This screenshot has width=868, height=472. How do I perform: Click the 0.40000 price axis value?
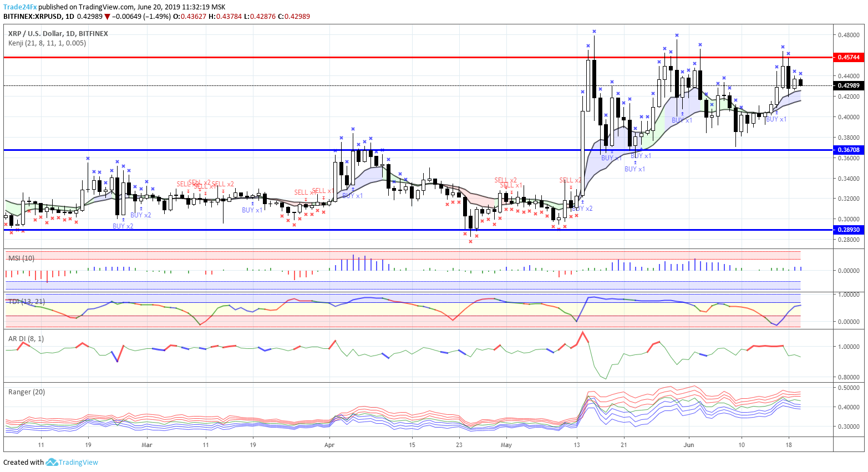pyautogui.click(x=849, y=117)
